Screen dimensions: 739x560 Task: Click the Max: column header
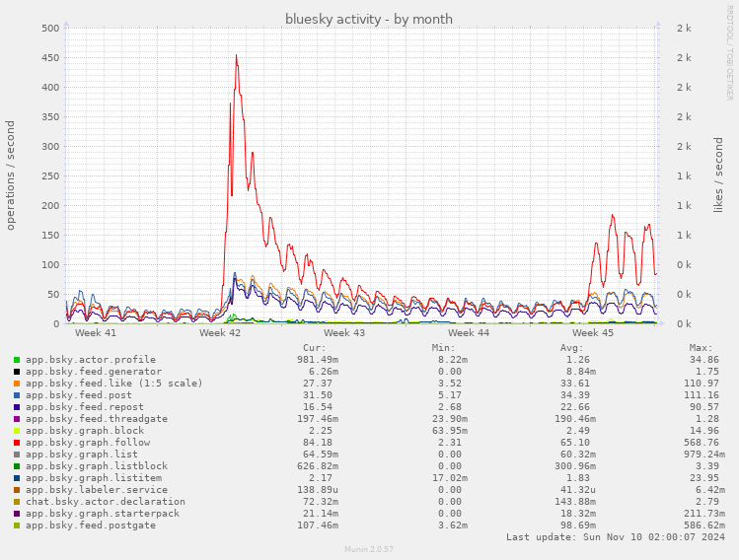tap(701, 348)
